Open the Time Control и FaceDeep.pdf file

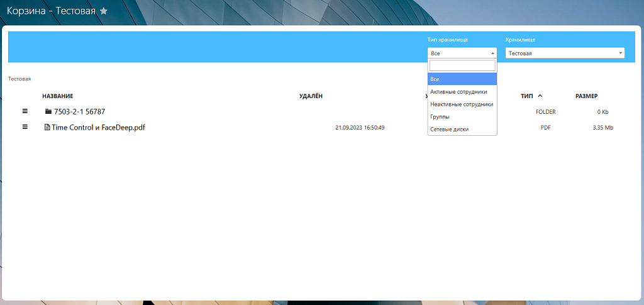point(98,128)
